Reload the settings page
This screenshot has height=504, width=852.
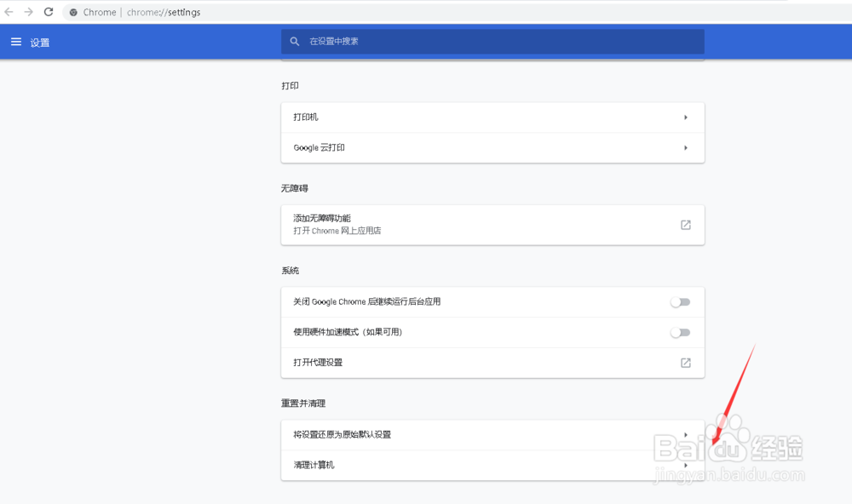[49, 12]
